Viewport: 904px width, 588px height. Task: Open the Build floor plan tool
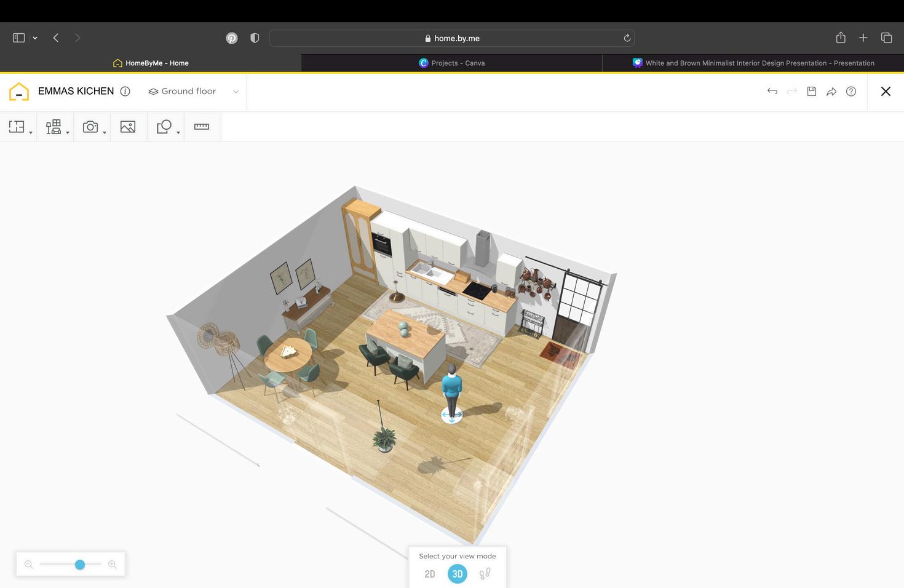point(17,127)
